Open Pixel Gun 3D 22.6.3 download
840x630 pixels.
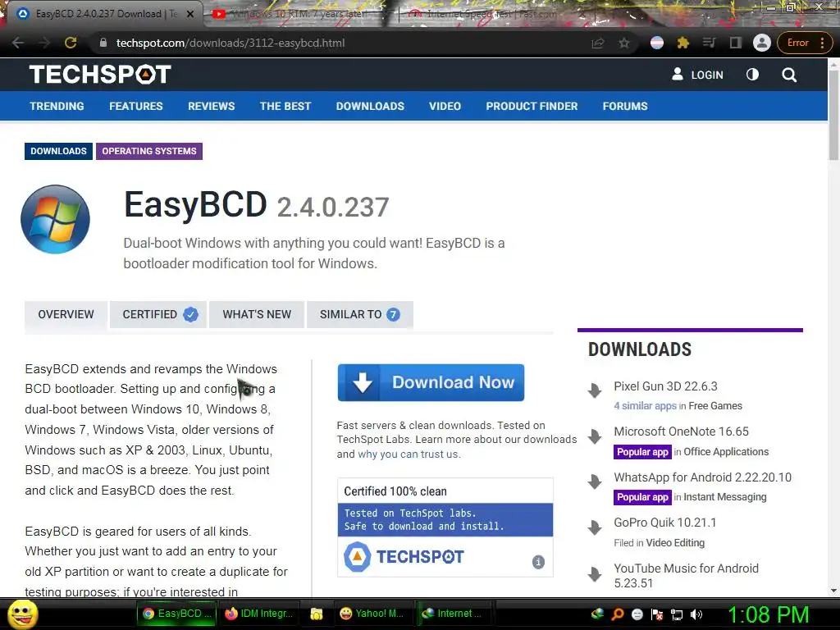[x=665, y=386]
